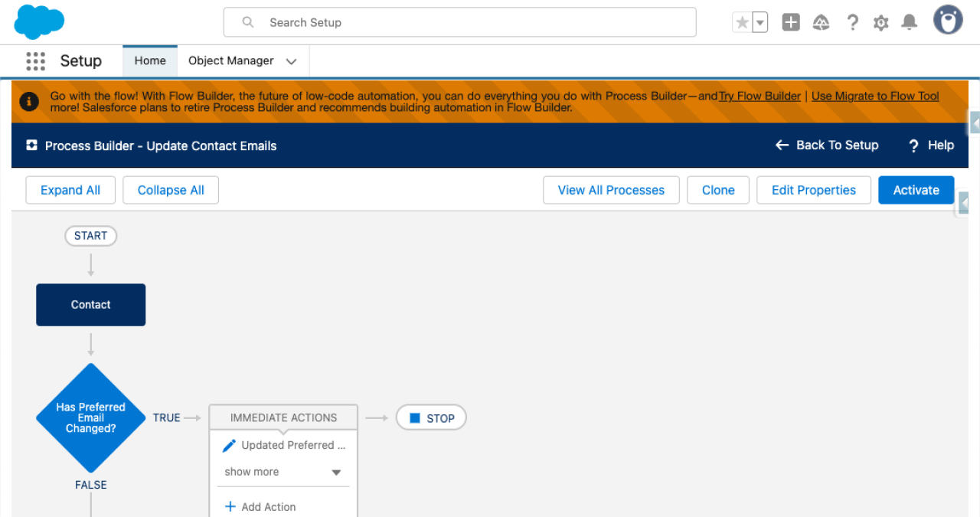The width and height of the screenshot is (980, 517).
Task: Open the Trailhead guidance center icon
Action: click(x=821, y=22)
